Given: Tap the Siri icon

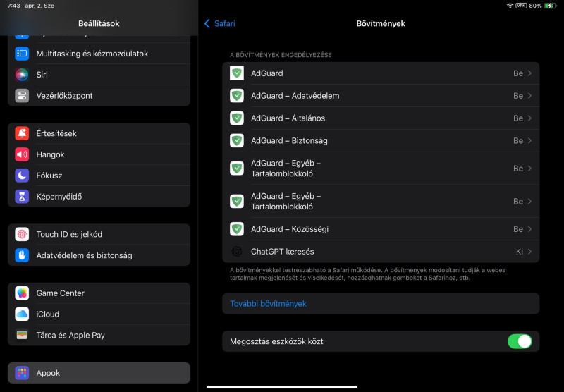Looking at the screenshot, I should [22, 75].
